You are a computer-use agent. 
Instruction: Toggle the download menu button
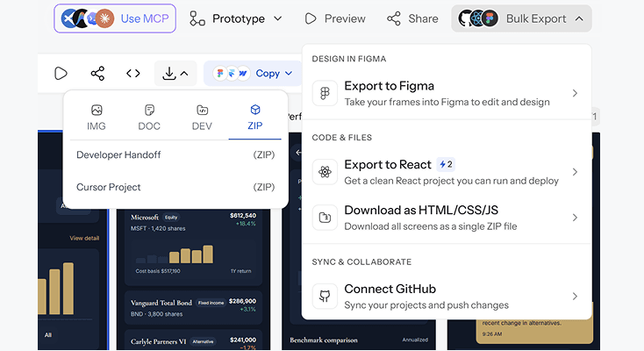pyautogui.click(x=175, y=74)
